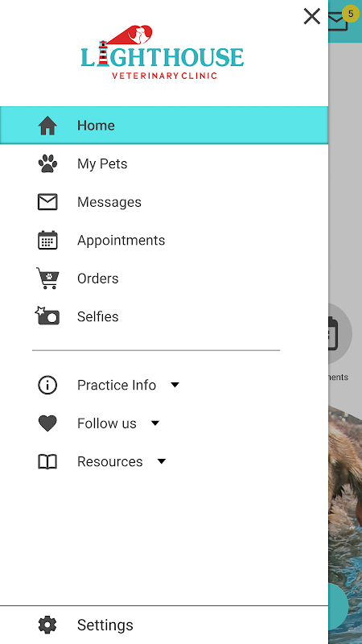Viewport: 362px width, 644px height.
Task: Open Settings at the bottom
Action: tap(164, 625)
